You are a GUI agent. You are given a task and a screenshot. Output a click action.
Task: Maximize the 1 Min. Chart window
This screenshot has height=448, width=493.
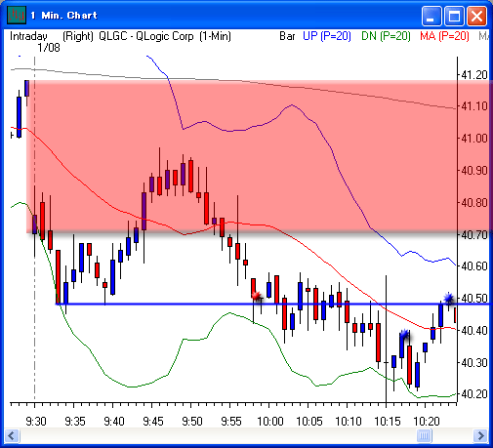[x=454, y=16]
